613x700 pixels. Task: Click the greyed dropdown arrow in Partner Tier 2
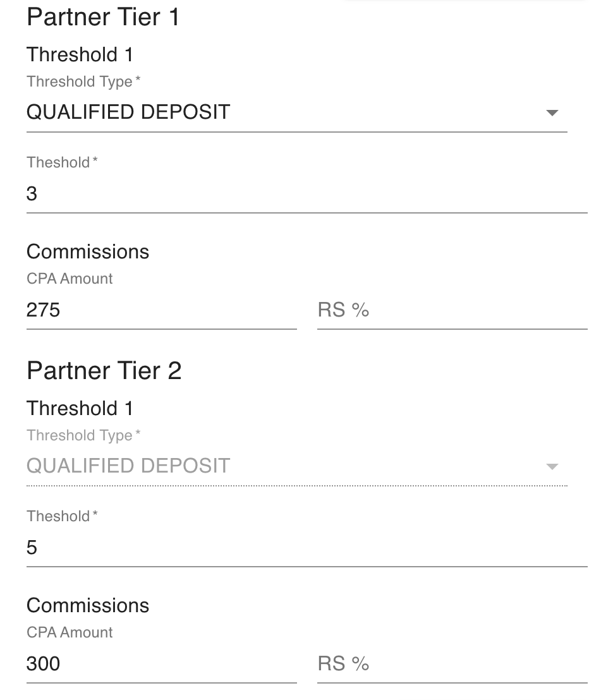552,467
